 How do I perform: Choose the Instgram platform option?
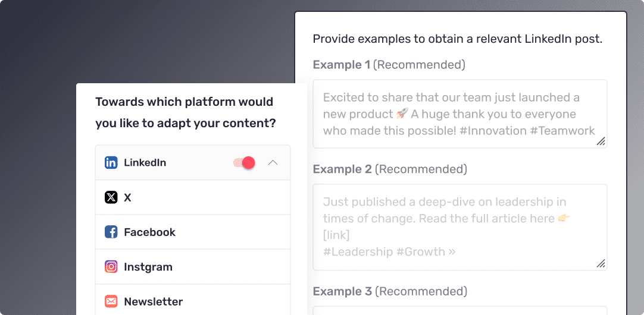click(193, 267)
